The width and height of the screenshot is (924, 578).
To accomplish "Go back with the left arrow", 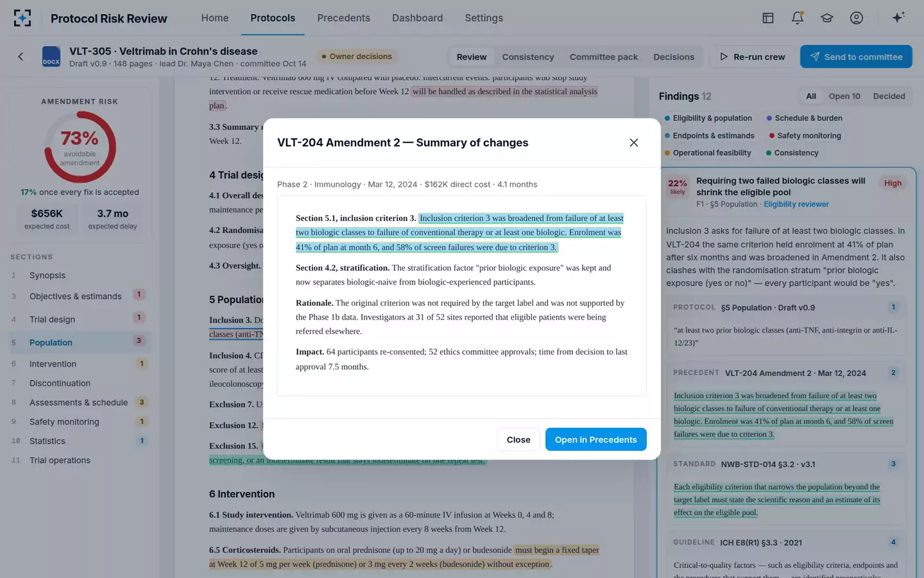I will [21, 57].
